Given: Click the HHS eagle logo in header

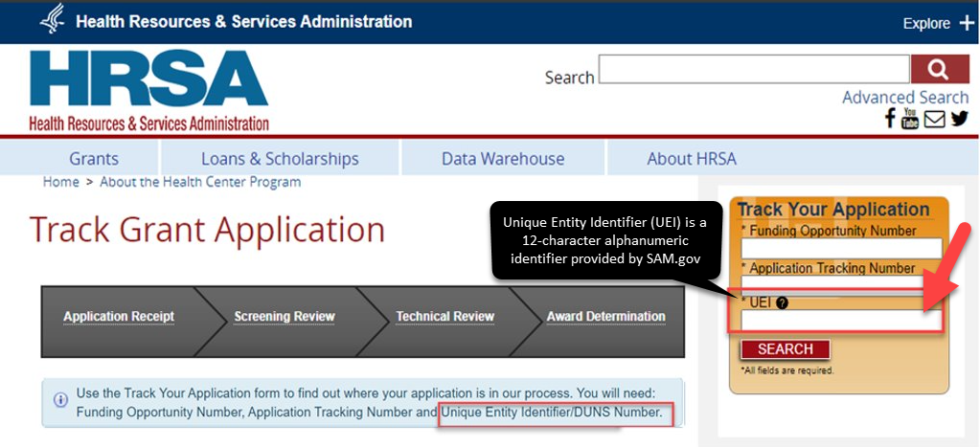Looking at the screenshot, I should [x=52, y=19].
